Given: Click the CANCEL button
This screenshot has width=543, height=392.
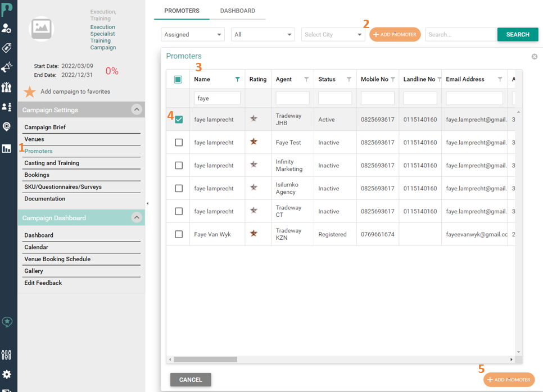Looking at the screenshot, I should [x=190, y=380].
